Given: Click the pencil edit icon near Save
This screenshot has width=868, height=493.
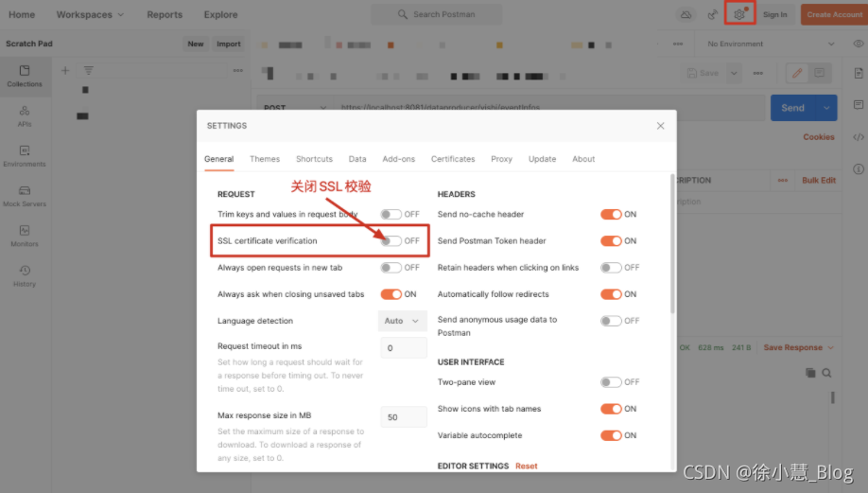Looking at the screenshot, I should [797, 73].
